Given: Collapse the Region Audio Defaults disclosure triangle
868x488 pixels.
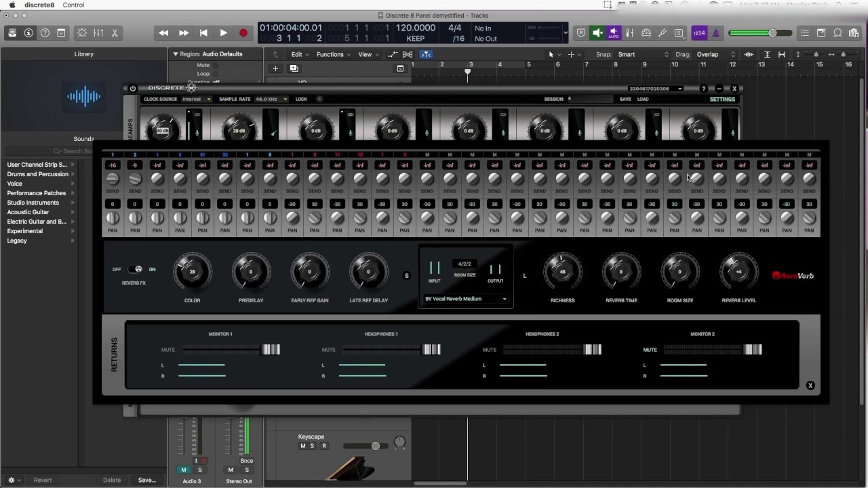Looking at the screenshot, I should click(x=175, y=54).
